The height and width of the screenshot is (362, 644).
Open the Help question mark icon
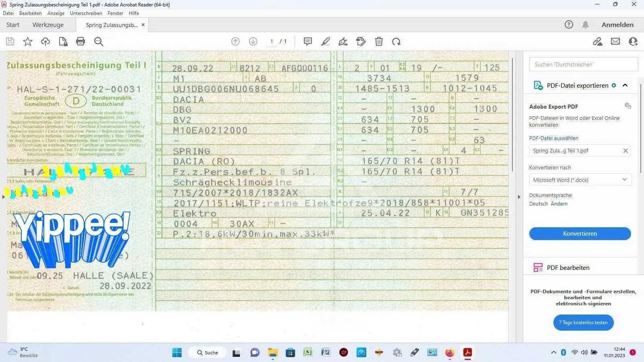[x=569, y=25]
